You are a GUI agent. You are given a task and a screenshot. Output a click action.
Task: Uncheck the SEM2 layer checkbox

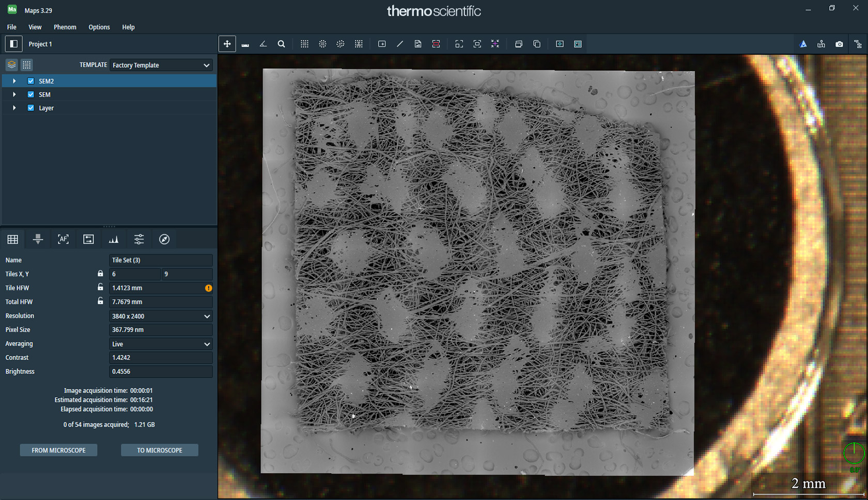click(31, 81)
